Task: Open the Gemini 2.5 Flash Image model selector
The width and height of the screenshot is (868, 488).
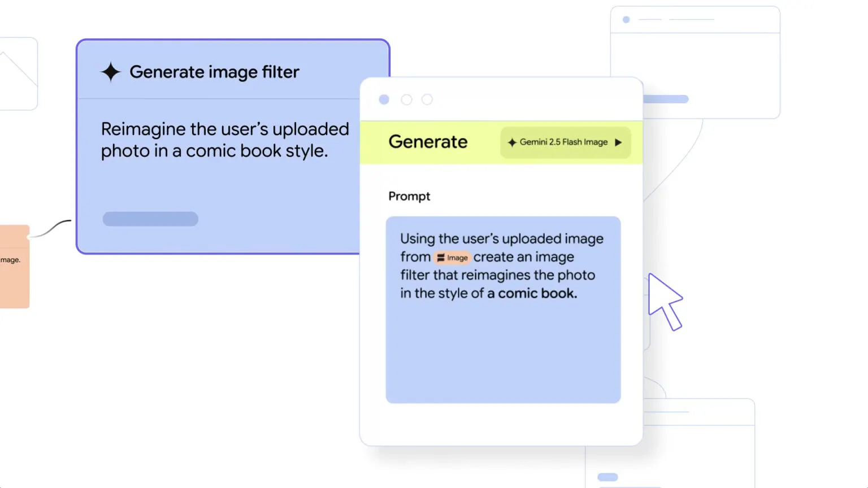Action: (565, 142)
